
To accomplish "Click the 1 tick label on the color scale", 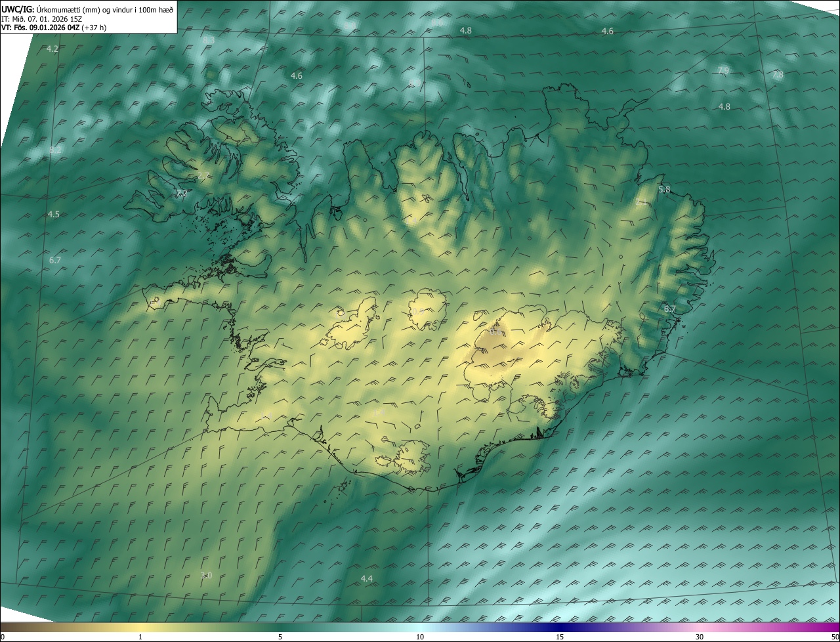I will [x=140, y=637].
